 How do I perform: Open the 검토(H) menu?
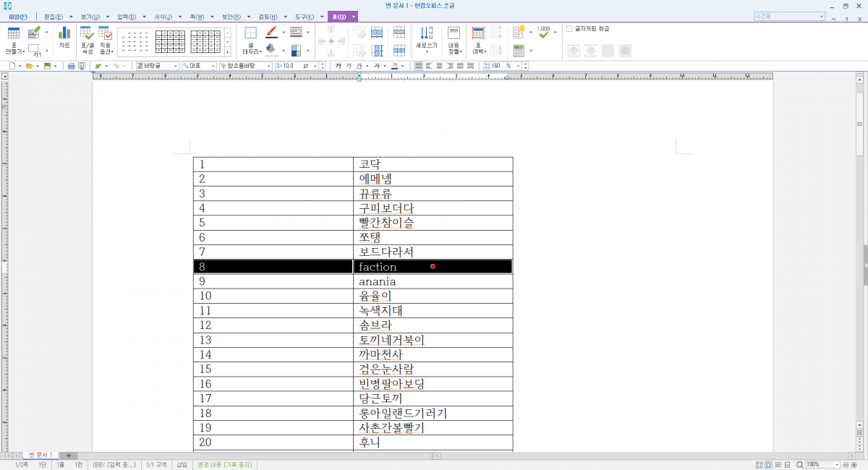[x=268, y=16]
